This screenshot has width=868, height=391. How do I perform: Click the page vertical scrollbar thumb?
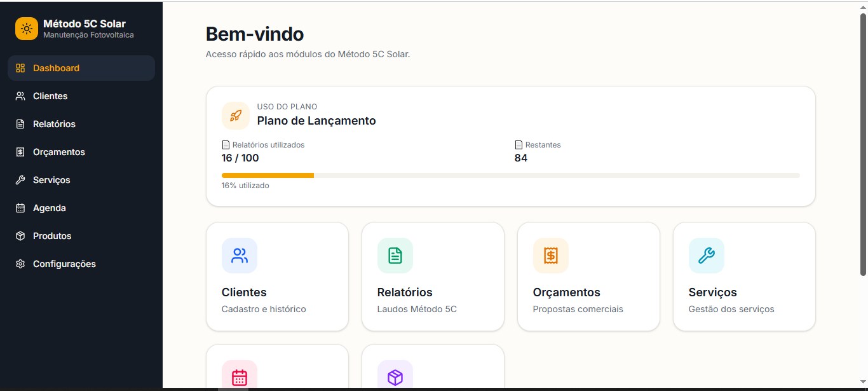(863, 145)
